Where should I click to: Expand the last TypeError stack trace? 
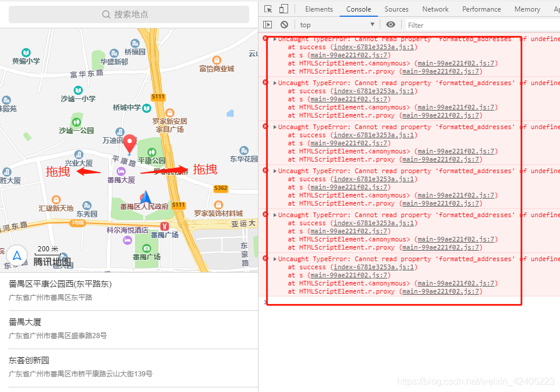coord(274,259)
